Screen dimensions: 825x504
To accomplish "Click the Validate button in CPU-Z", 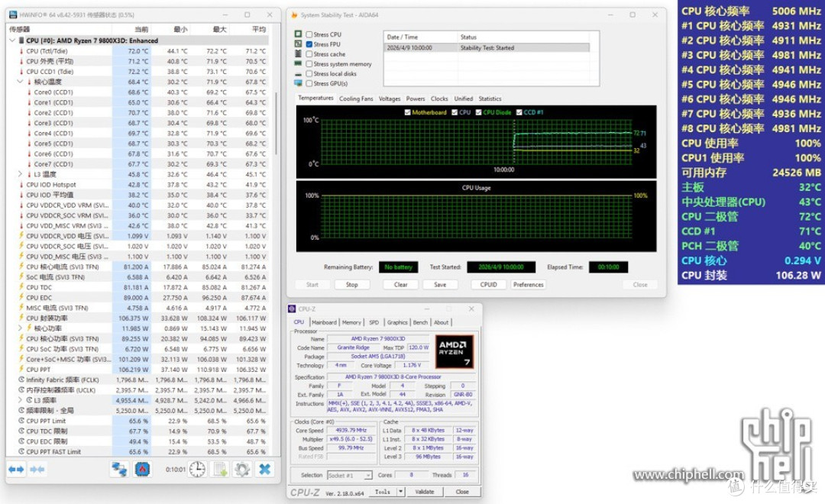I will point(425,492).
